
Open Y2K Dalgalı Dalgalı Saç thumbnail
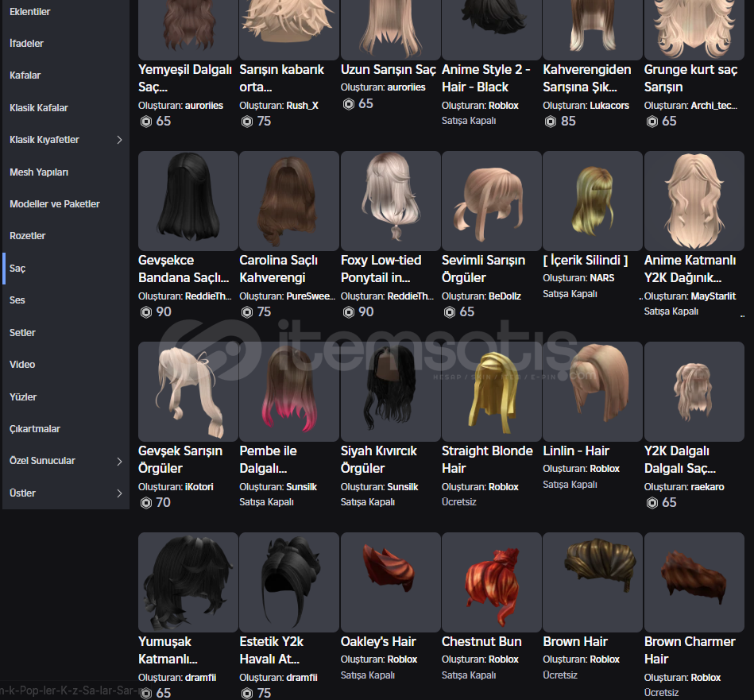(x=694, y=392)
